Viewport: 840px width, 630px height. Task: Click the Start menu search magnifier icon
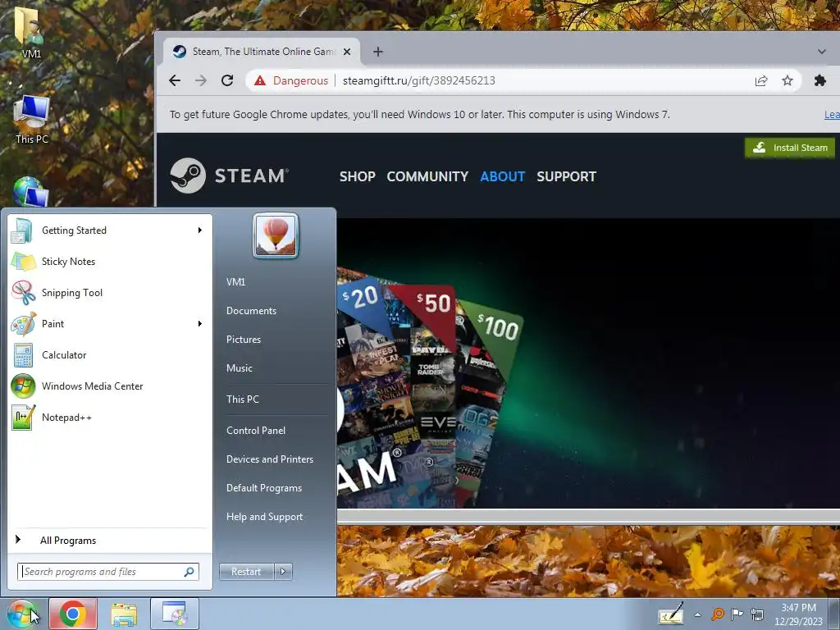(189, 572)
